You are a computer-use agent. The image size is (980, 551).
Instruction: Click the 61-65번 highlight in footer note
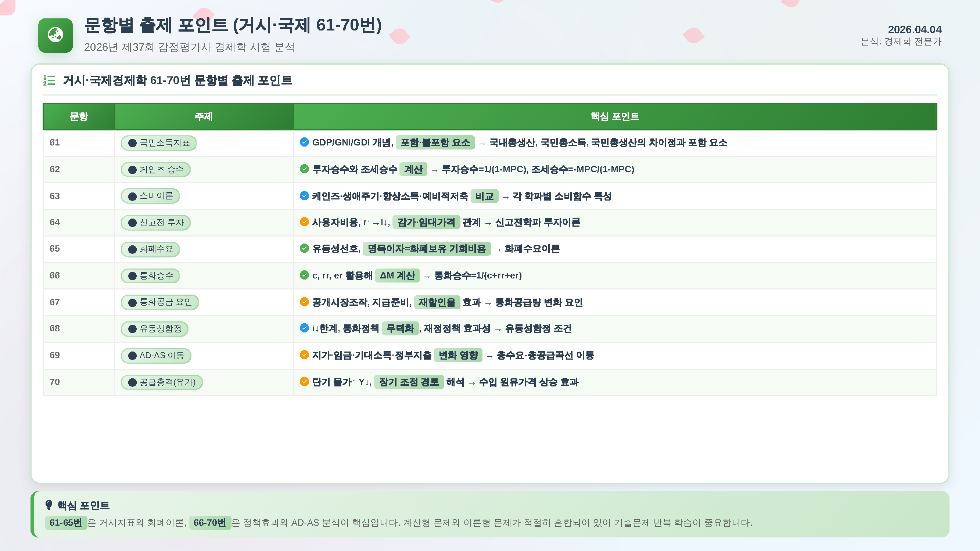click(65, 522)
